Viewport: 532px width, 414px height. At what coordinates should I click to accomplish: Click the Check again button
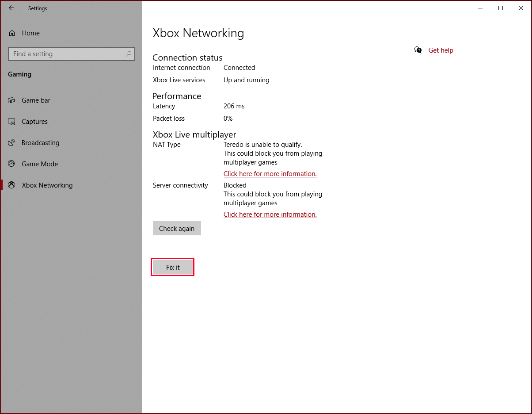pos(177,228)
